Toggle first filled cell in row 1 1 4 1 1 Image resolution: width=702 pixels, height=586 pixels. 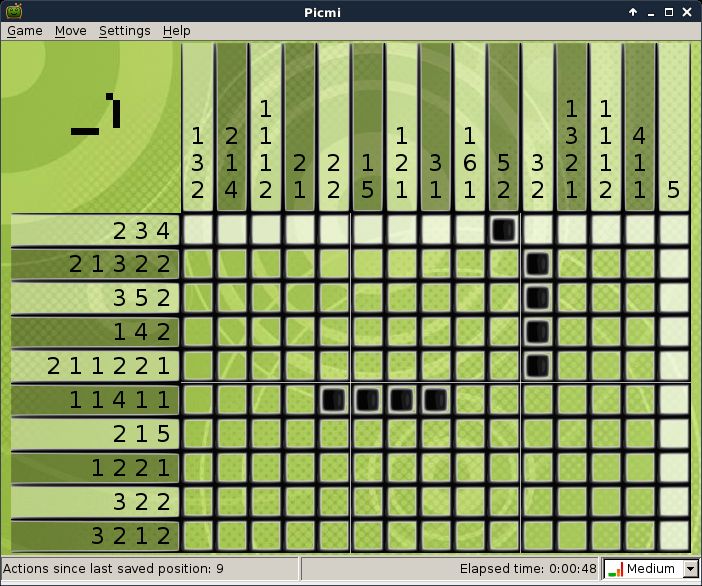334,400
